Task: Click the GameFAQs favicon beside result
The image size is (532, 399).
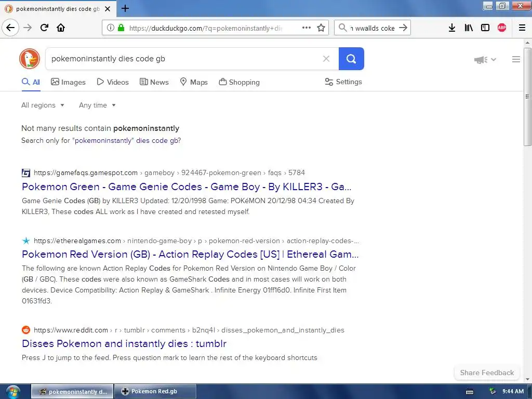Action: (x=26, y=173)
